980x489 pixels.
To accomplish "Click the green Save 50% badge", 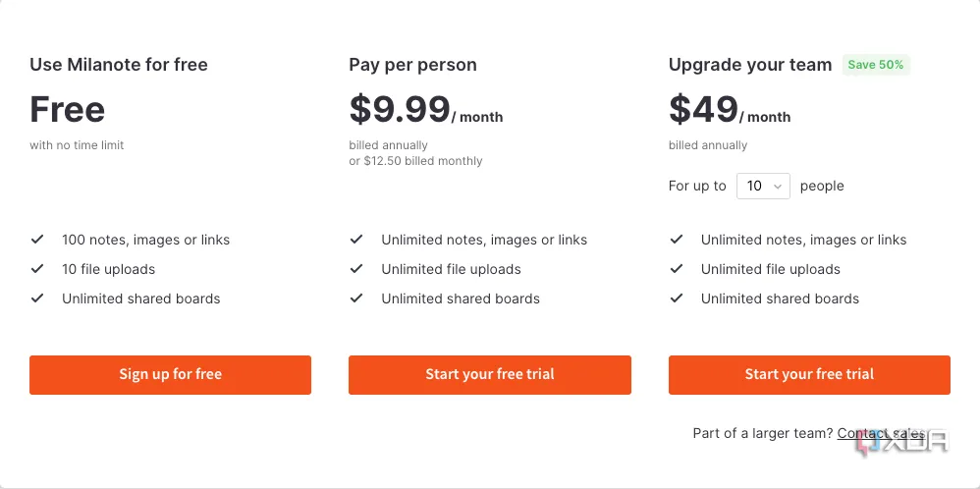I will (x=876, y=65).
